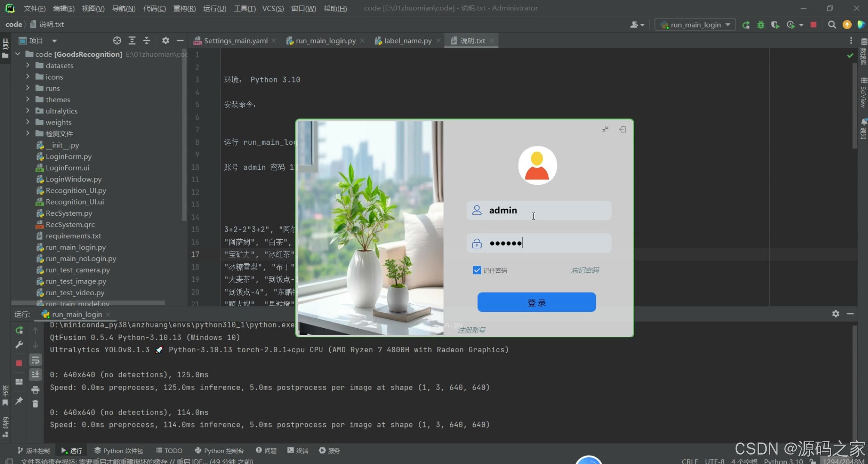The width and height of the screenshot is (868, 464).
Task: Toggle scroll to end in console
Action: [35, 375]
